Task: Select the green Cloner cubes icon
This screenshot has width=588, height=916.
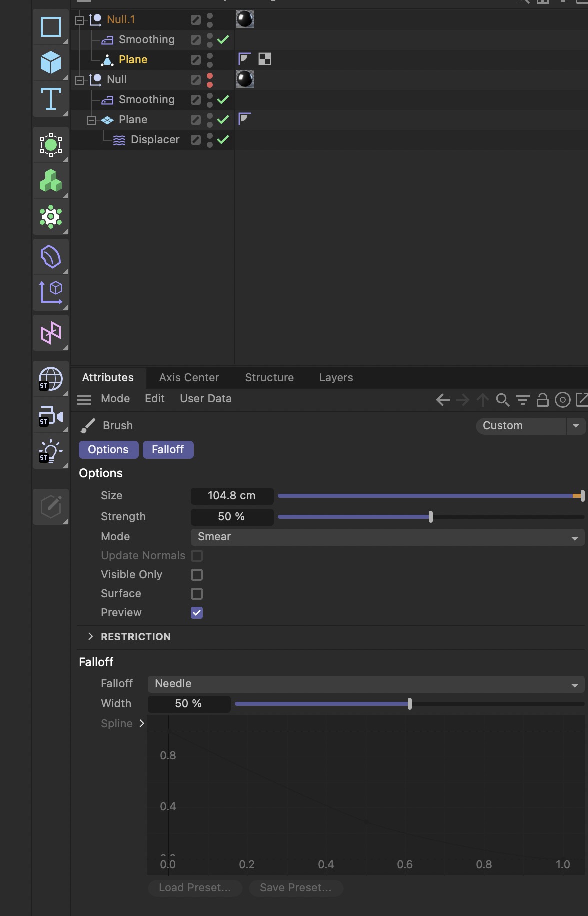Action: coord(50,180)
